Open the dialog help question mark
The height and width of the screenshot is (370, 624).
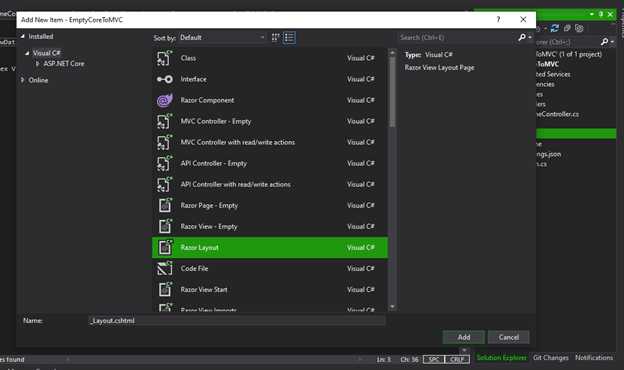pos(498,19)
